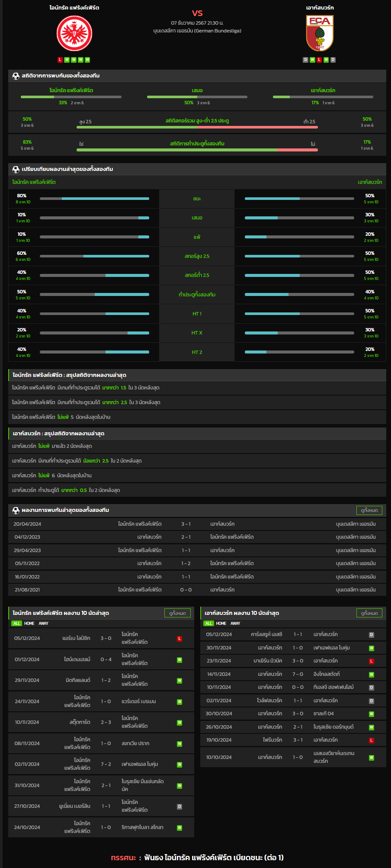Click the D badge in Augsburg's 10/11/2024 Hoffenheim row
This screenshot has width=391, height=868.
(x=372, y=688)
